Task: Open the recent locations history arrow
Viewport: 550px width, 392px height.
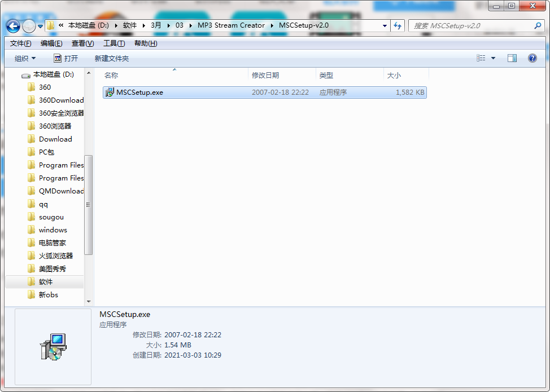Action: (40, 27)
